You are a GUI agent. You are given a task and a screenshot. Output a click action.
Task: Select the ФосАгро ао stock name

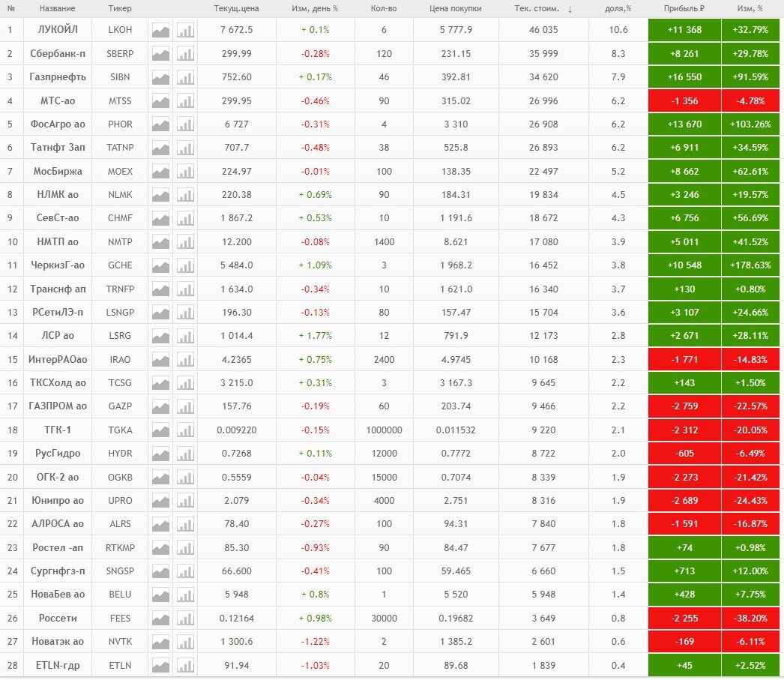click(x=58, y=124)
